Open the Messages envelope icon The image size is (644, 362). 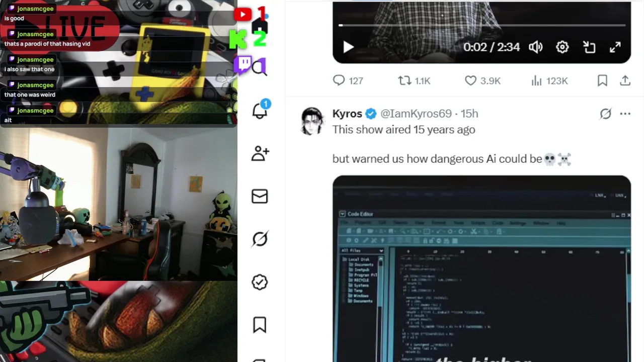coord(260,196)
